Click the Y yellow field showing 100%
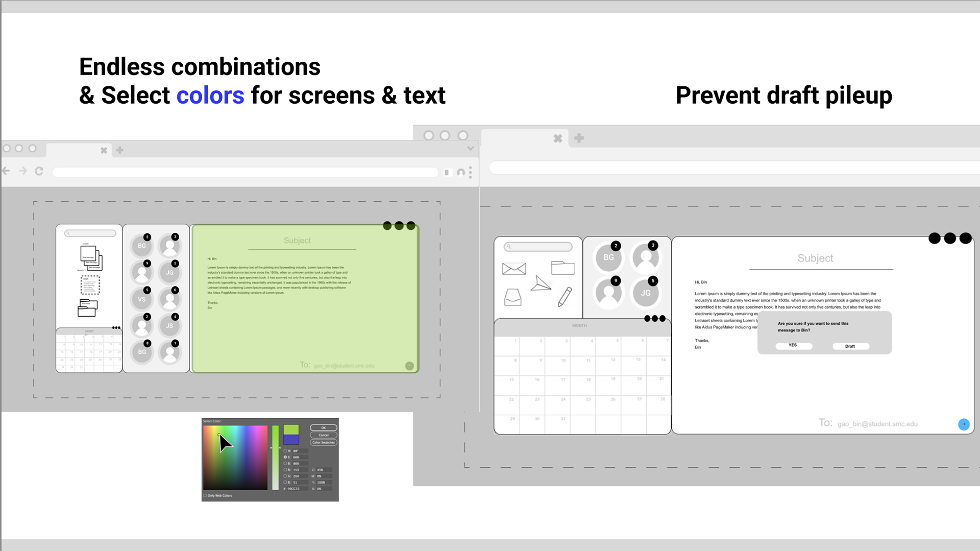The width and height of the screenshot is (980, 551). point(324,482)
